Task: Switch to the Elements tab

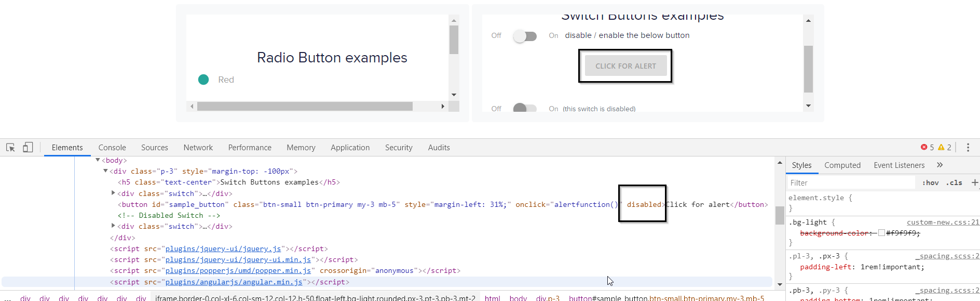Action: coord(67,148)
